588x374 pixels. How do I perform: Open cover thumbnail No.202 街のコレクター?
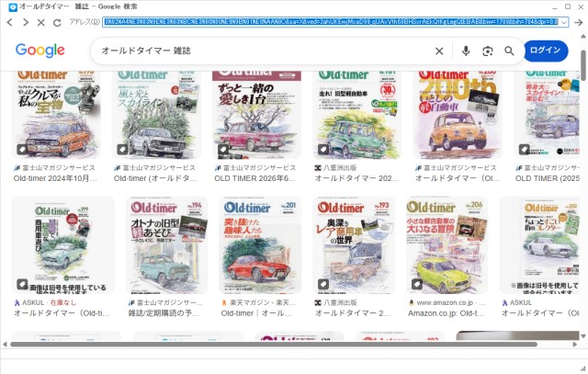click(x=539, y=245)
